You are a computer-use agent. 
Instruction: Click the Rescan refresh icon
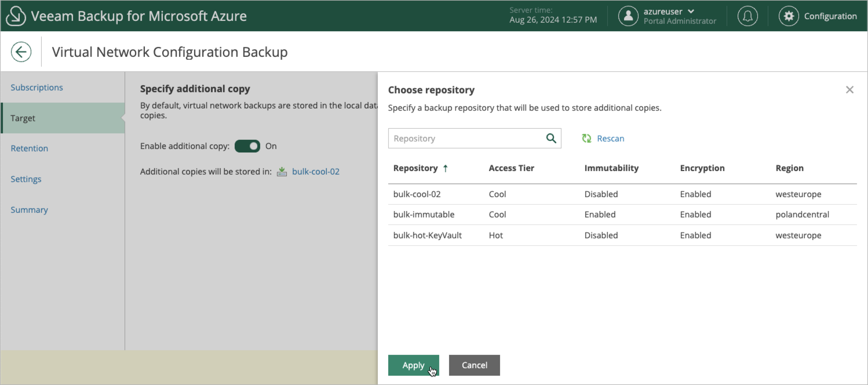pyautogui.click(x=587, y=138)
